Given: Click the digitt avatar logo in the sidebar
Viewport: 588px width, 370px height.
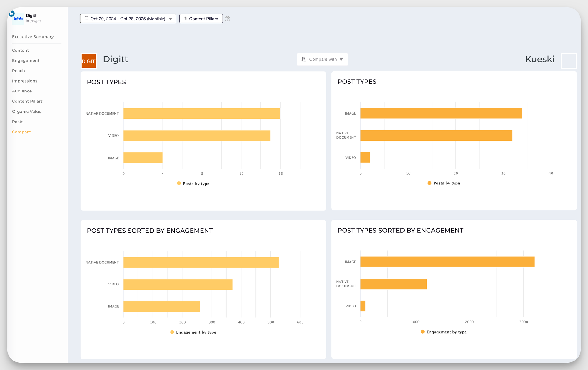Looking at the screenshot, I should (x=18, y=18).
